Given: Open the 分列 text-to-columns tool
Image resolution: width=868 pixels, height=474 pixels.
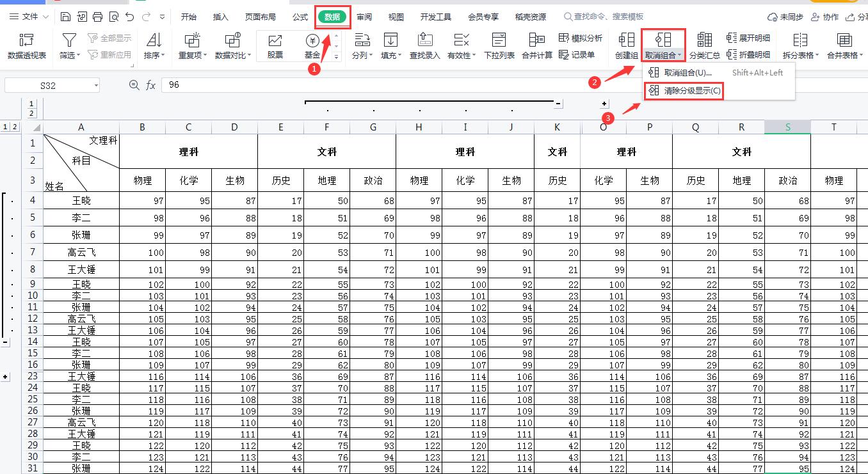Looking at the screenshot, I should [362, 46].
